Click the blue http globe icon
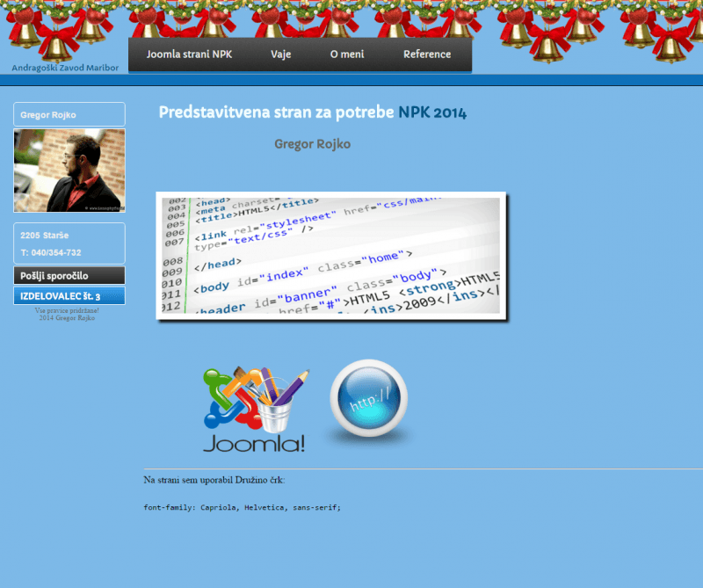Image resolution: width=703 pixels, height=588 pixels. tap(368, 402)
